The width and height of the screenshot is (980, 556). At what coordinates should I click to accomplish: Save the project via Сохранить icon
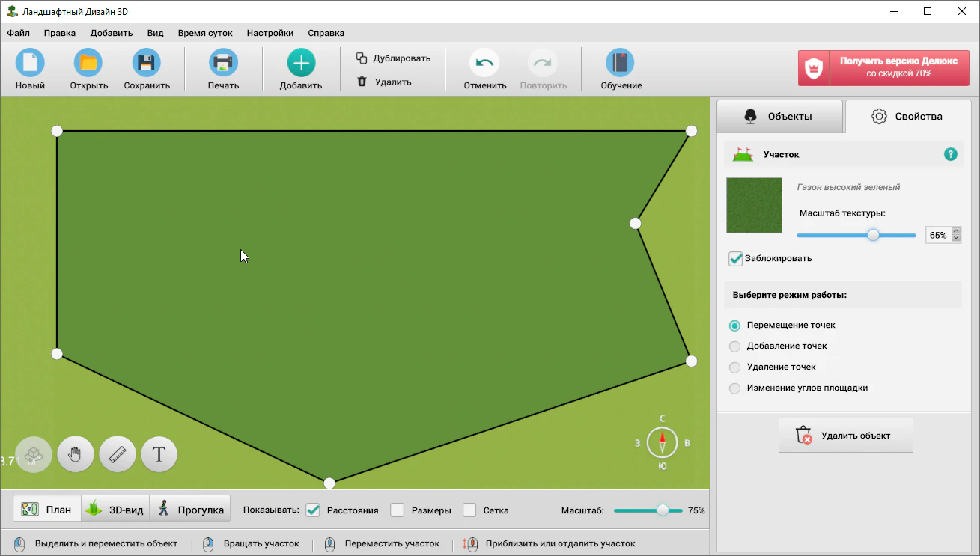[x=147, y=64]
